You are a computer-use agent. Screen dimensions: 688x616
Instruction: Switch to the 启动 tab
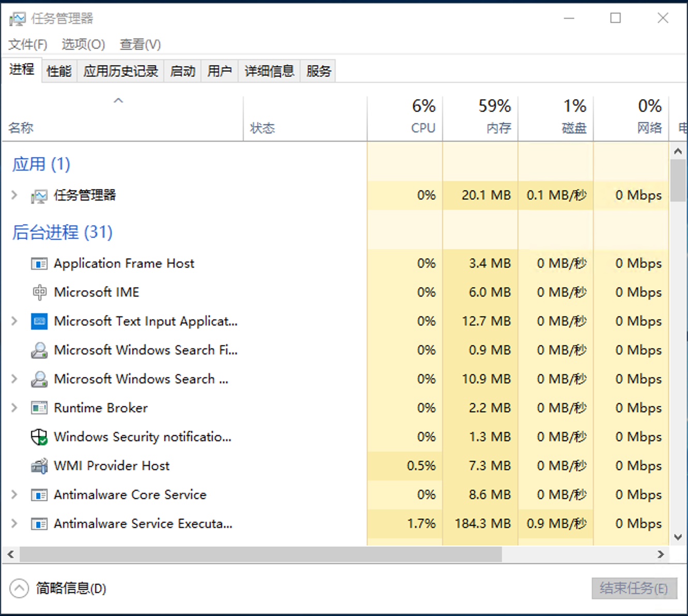coord(183,71)
